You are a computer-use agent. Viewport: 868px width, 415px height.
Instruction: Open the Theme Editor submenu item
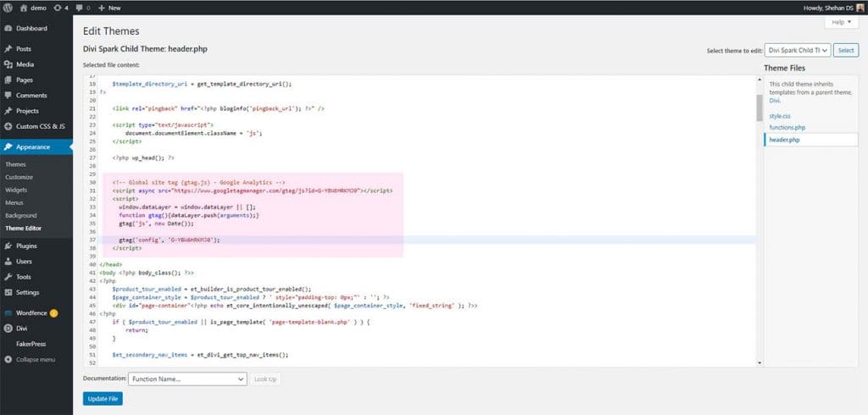[x=23, y=228]
